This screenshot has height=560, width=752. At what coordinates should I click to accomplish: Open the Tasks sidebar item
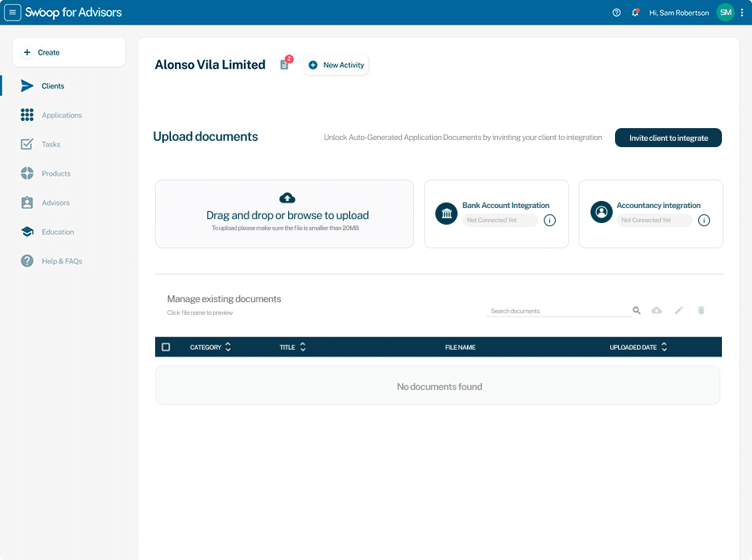(x=51, y=145)
